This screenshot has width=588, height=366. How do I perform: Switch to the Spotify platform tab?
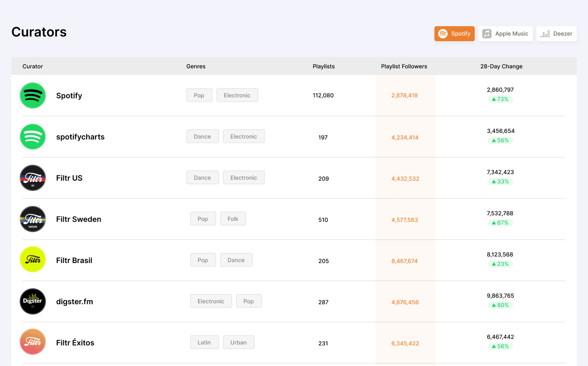pyautogui.click(x=455, y=34)
